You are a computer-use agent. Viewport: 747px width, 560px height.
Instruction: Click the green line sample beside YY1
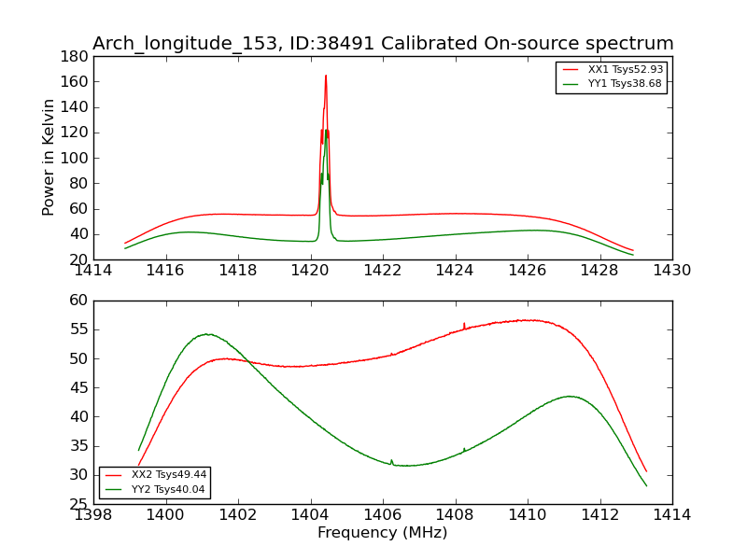pos(571,84)
